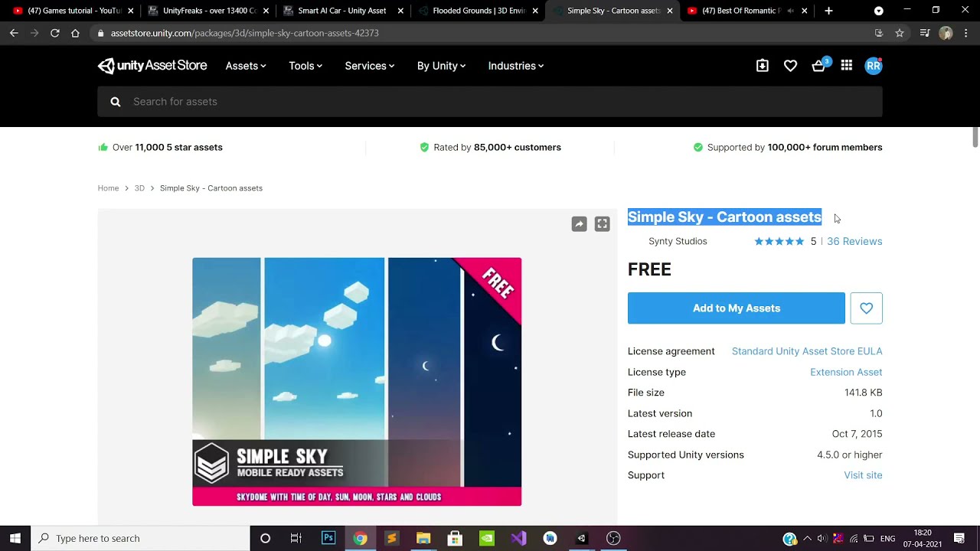
Task: Open Chrome profile avatar
Action: point(946,33)
